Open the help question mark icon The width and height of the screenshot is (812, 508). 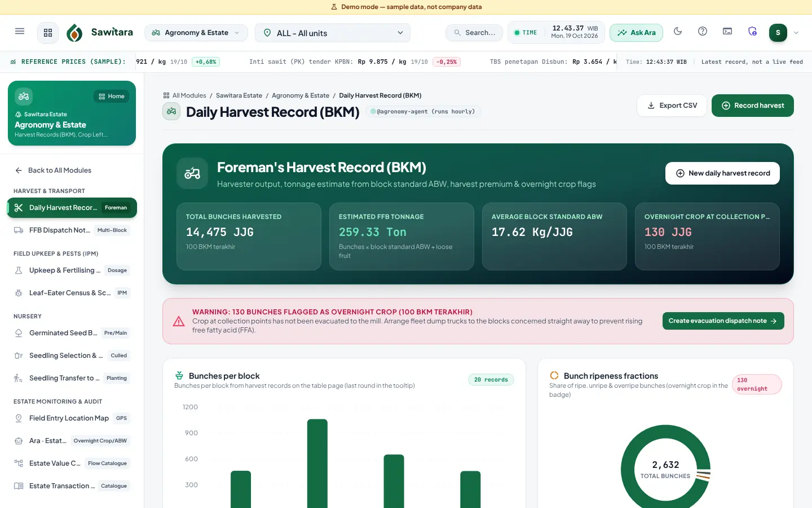[703, 32]
